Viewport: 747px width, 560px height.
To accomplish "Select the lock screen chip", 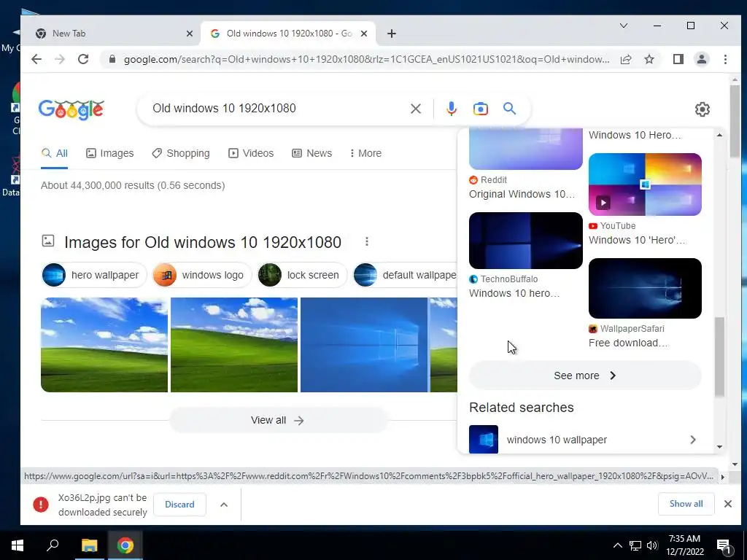I will [x=303, y=275].
